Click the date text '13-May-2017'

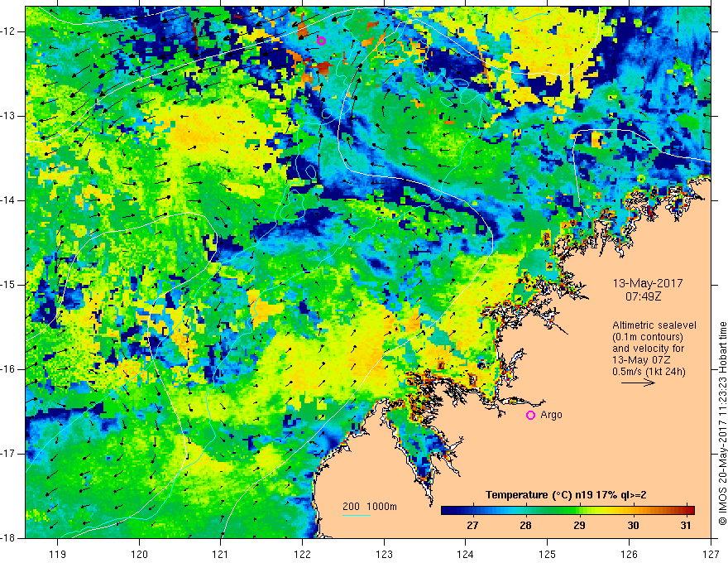[x=647, y=283]
